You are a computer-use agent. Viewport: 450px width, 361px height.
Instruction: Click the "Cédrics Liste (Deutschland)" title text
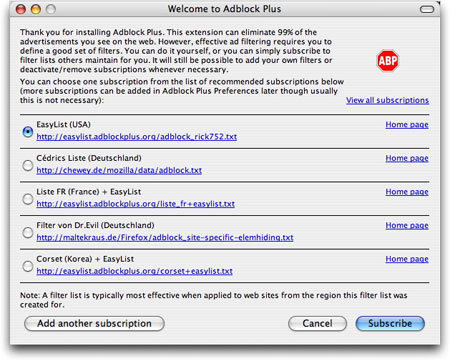[89, 158]
